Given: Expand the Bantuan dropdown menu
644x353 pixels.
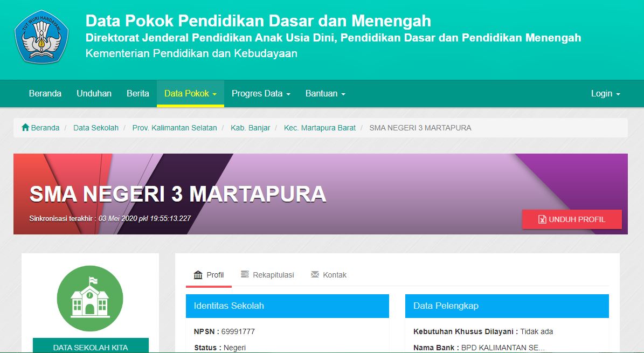Looking at the screenshot, I should pyautogui.click(x=325, y=93).
